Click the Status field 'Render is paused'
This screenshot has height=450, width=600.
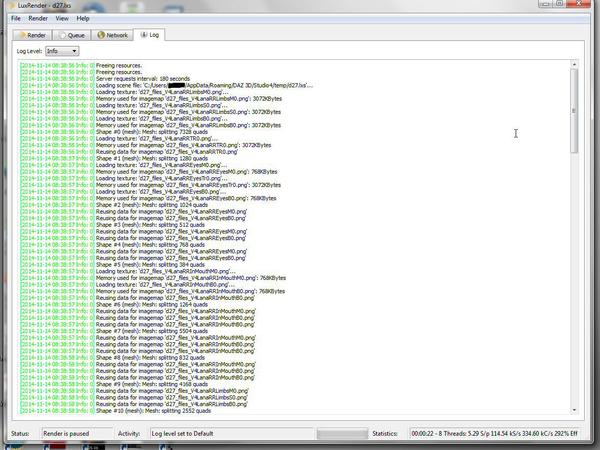point(77,434)
